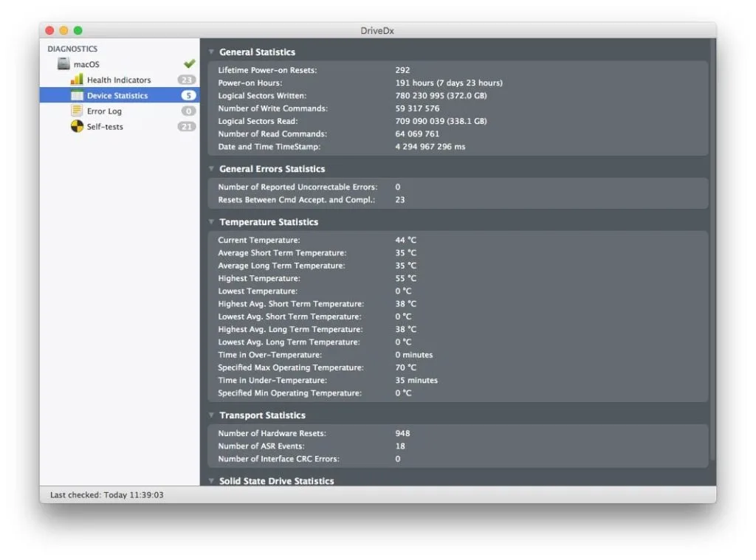Click the green checkmark next to macOS

coord(190,63)
